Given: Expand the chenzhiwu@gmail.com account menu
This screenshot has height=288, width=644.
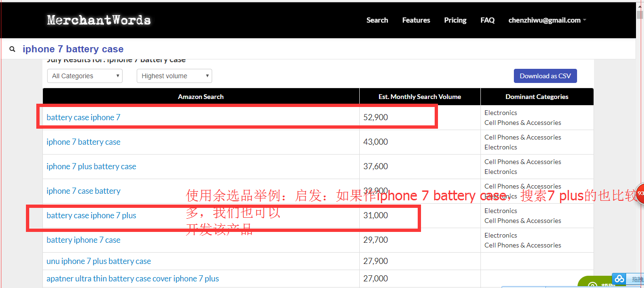Looking at the screenshot, I should pos(547,20).
